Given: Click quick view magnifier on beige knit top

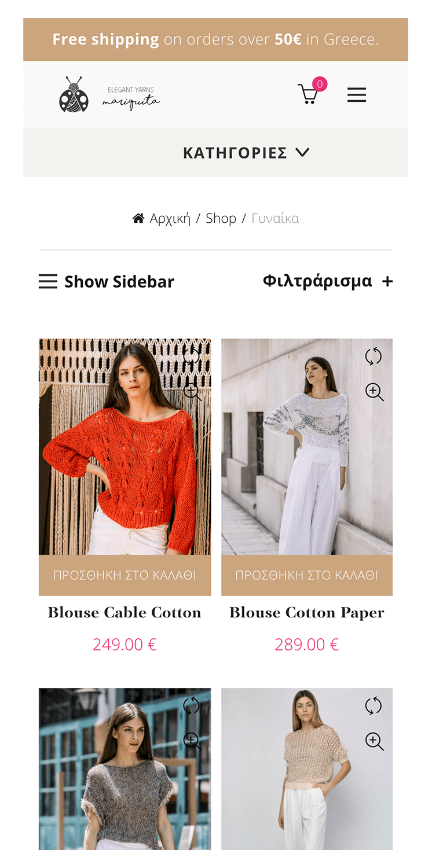Looking at the screenshot, I should coord(374,741).
